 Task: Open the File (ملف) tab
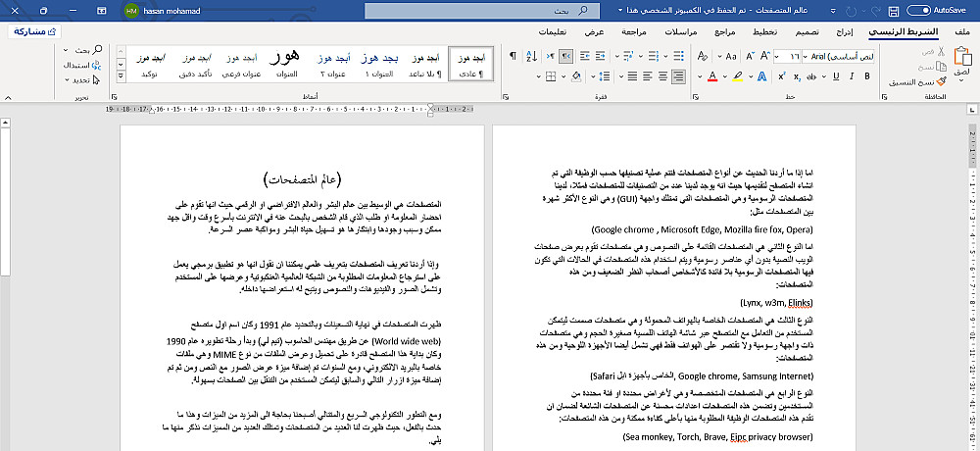coord(962,32)
